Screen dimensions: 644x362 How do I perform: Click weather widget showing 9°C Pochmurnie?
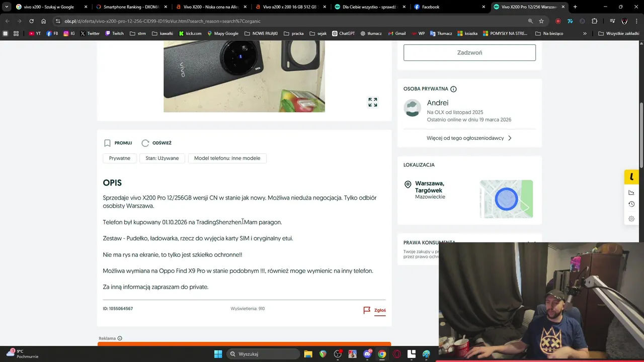[23, 354]
